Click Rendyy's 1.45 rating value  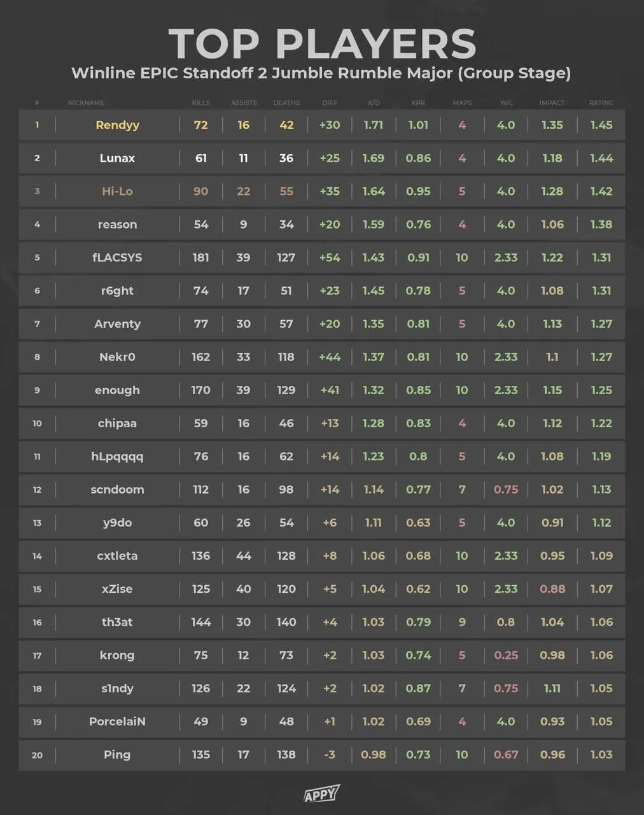pyautogui.click(x=601, y=125)
